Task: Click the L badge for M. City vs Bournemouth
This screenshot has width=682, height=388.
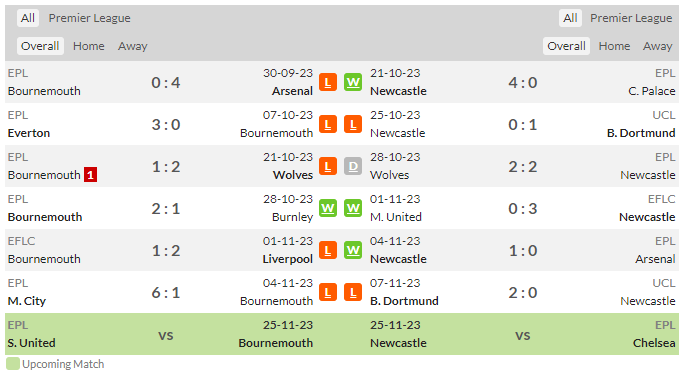Action: (x=328, y=292)
